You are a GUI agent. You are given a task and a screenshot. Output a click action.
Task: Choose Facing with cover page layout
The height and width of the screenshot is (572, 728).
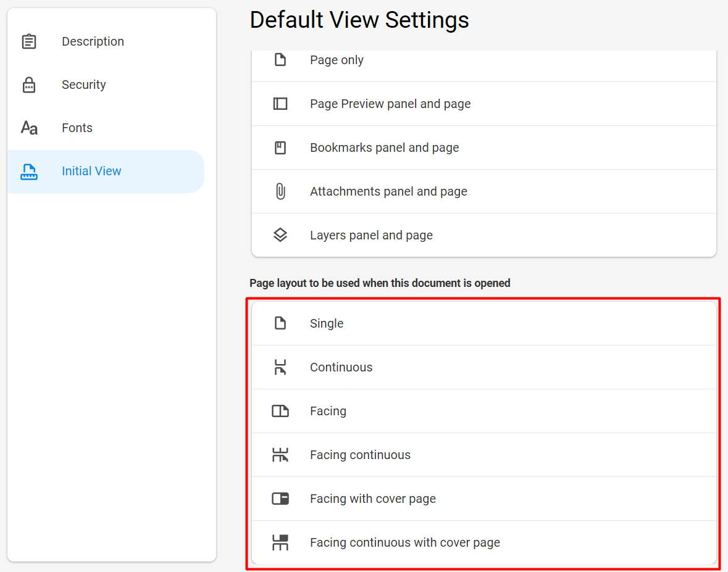(x=483, y=499)
